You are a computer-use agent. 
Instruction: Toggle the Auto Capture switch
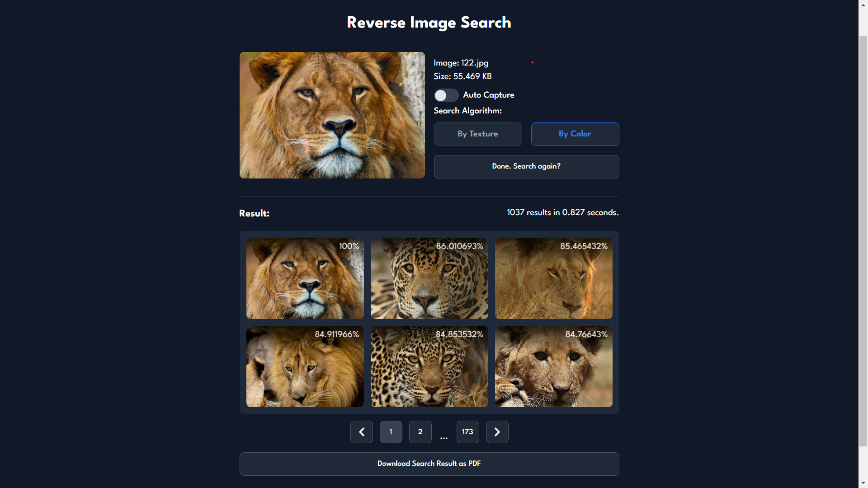[x=446, y=95]
